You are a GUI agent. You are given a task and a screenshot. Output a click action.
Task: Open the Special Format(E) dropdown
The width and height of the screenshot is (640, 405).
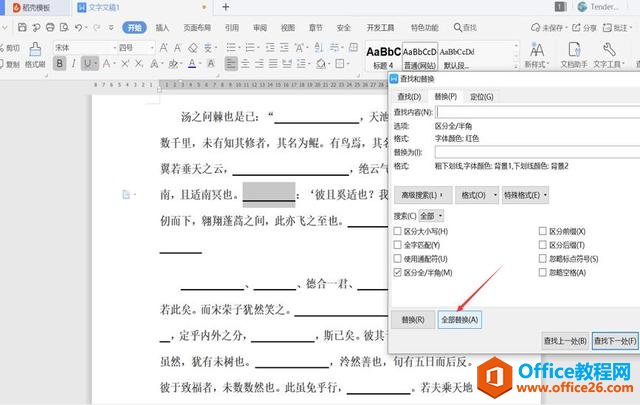(x=525, y=195)
